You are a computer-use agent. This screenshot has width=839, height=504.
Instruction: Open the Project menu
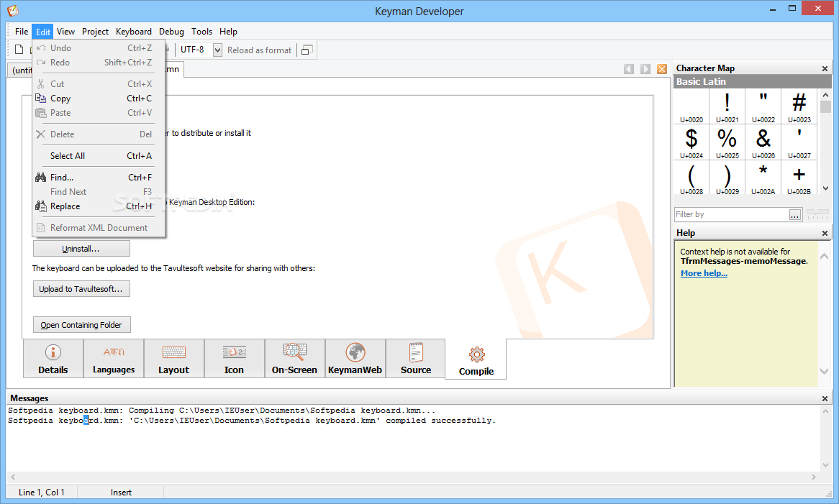(x=95, y=32)
